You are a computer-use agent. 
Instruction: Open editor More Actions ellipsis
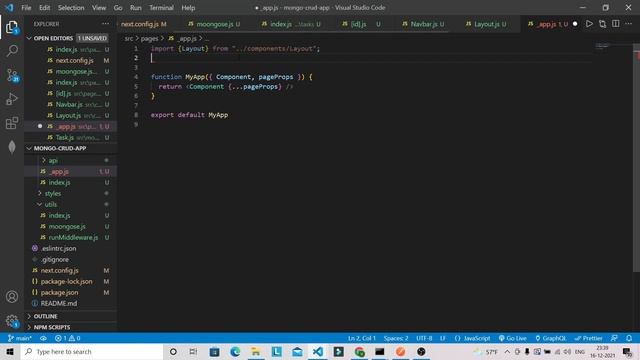pos(628,24)
